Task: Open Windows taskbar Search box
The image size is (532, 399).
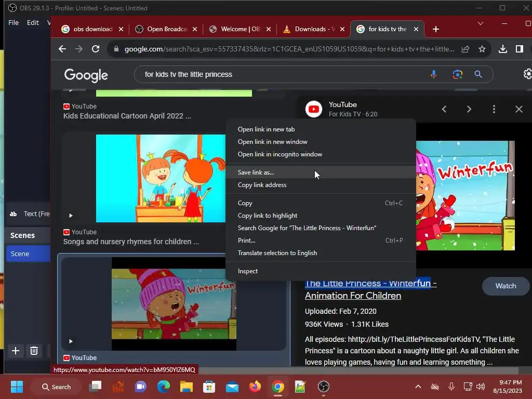Action: [56, 387]
